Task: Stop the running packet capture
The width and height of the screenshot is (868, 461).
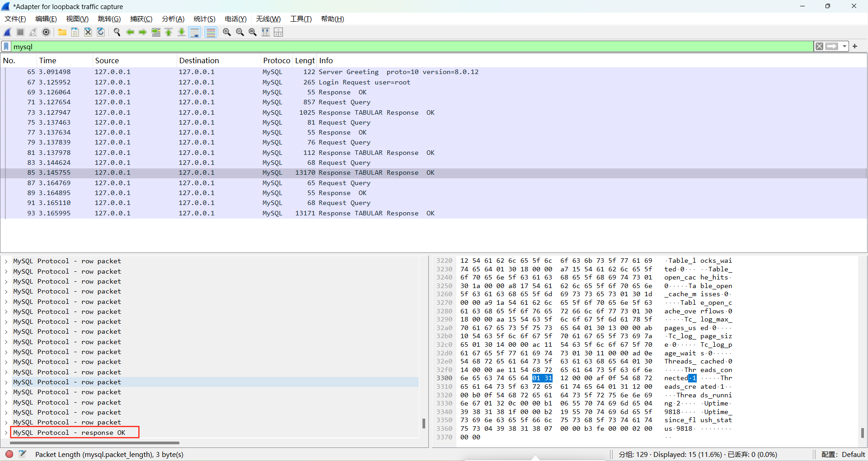Action: [20, 32]
